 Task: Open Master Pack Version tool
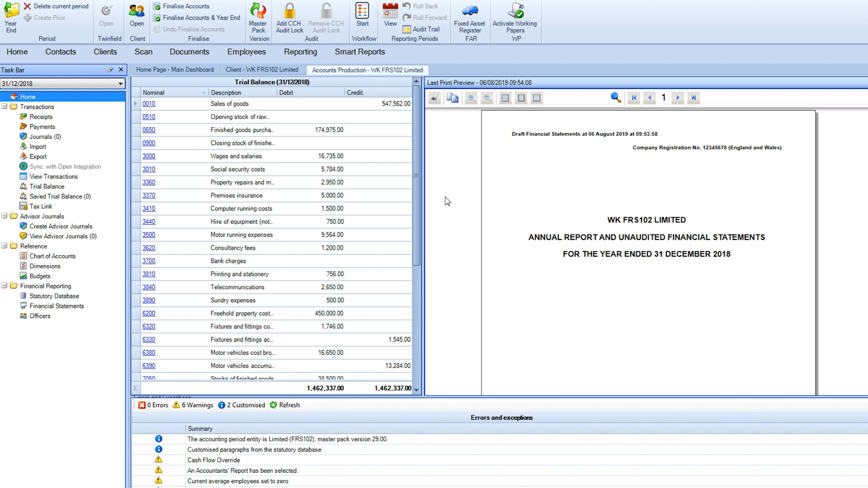(258, 18)
